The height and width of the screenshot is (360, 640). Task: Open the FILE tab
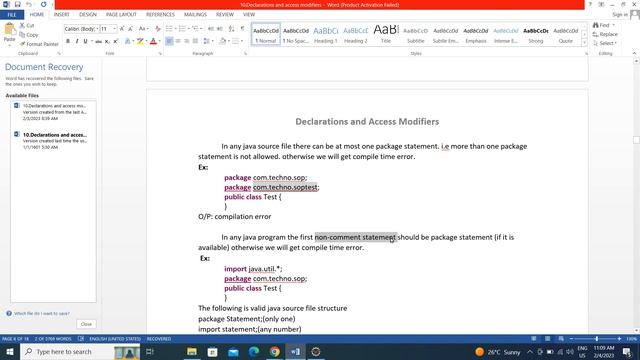point(12,15)
